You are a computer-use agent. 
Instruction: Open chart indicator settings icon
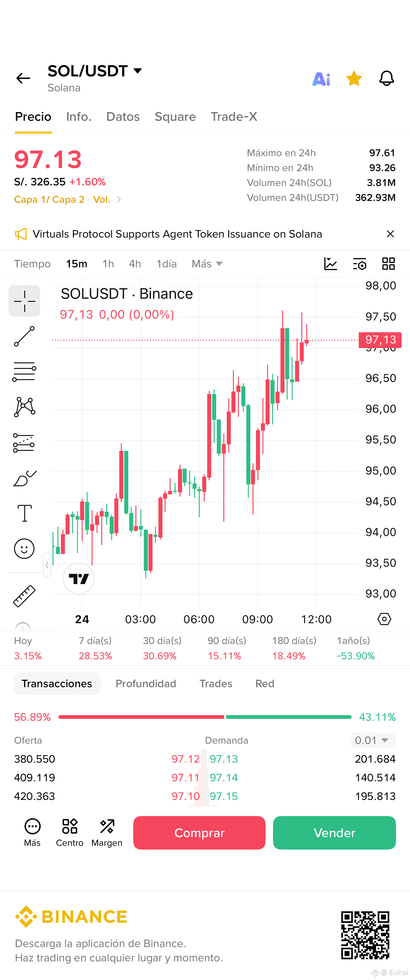[359, 264]
